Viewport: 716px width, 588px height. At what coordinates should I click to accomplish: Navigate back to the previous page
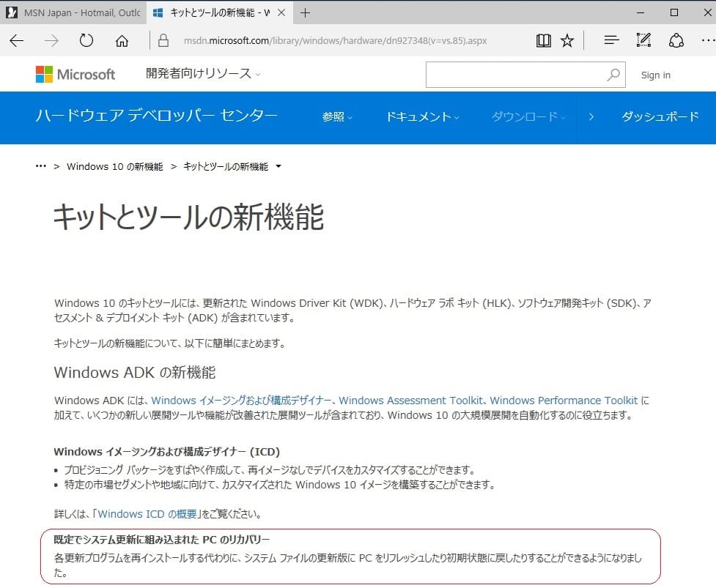click(x=16, y=40)
